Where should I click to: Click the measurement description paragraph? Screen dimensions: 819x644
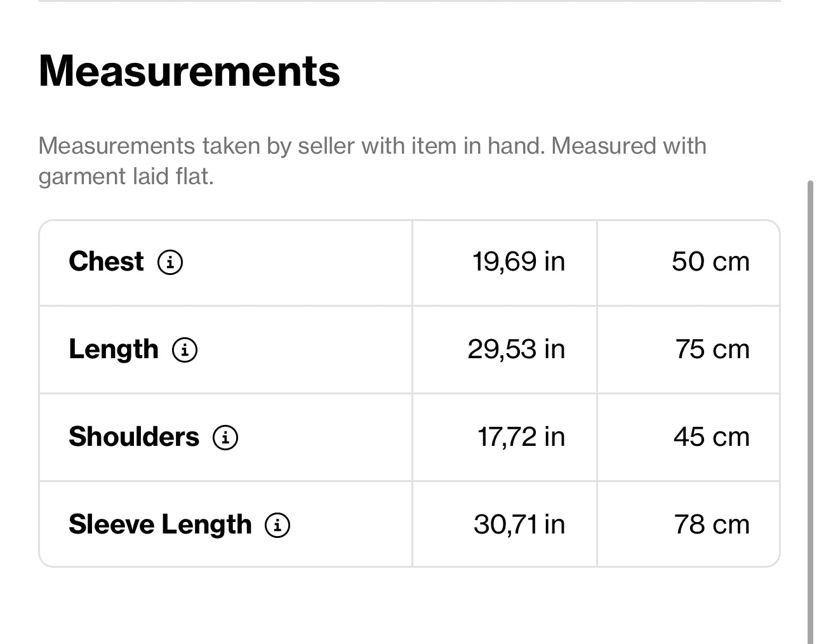(x=372, y=146)
